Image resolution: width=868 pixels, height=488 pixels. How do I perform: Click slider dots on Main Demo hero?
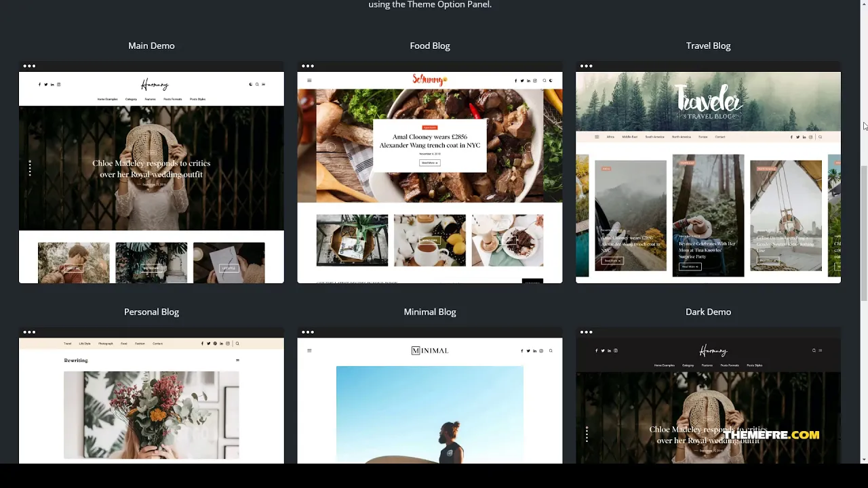point(30,168)
